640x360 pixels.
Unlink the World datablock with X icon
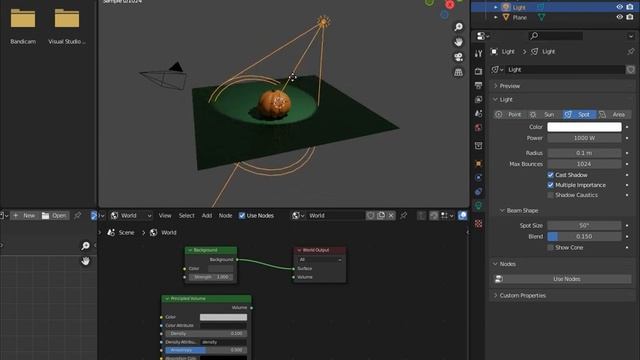[x=391, y=216]
